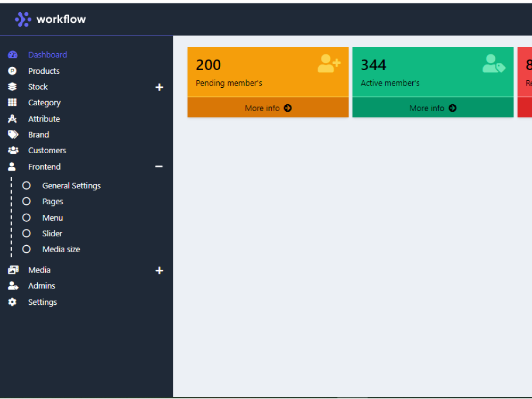Screen dimensions: 532x399
Task: Open the Media size submenu item
Action: (61, 250)
